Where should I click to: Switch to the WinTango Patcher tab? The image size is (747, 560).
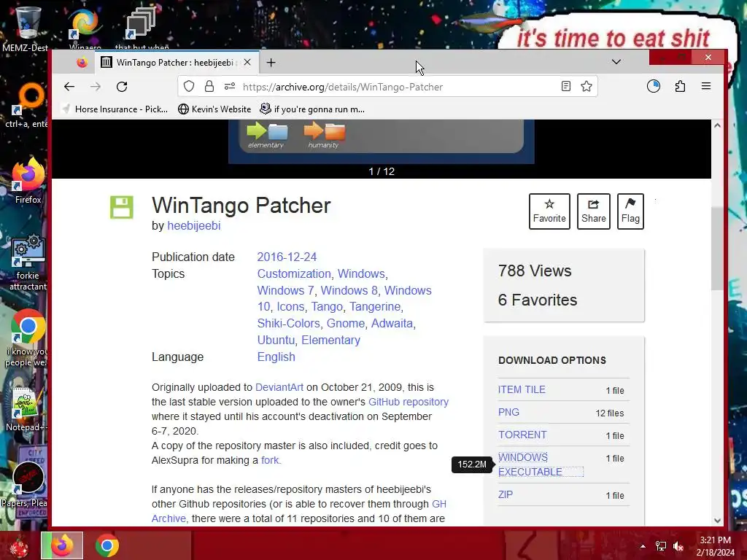pyautogui.click(x=177, y=63)
